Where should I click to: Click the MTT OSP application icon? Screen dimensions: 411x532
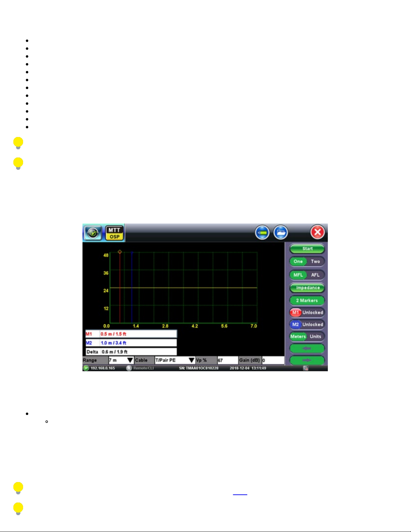pos(114,233)
